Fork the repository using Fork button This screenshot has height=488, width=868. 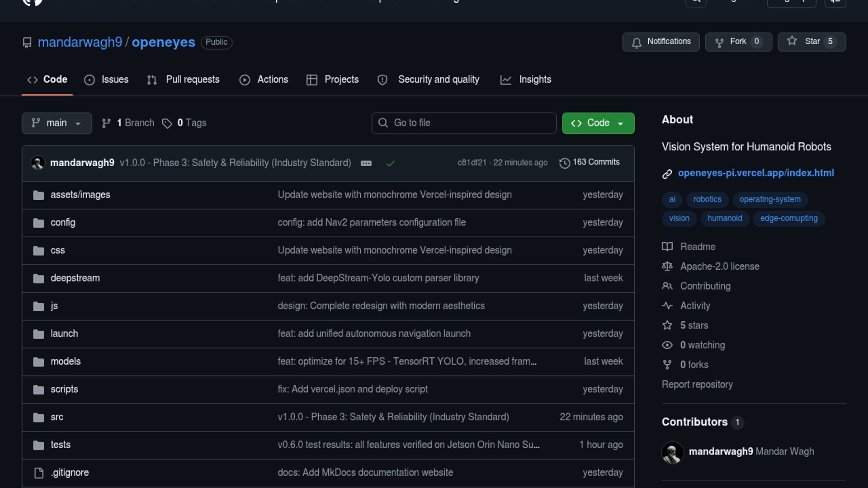click(x=738, y=42)
